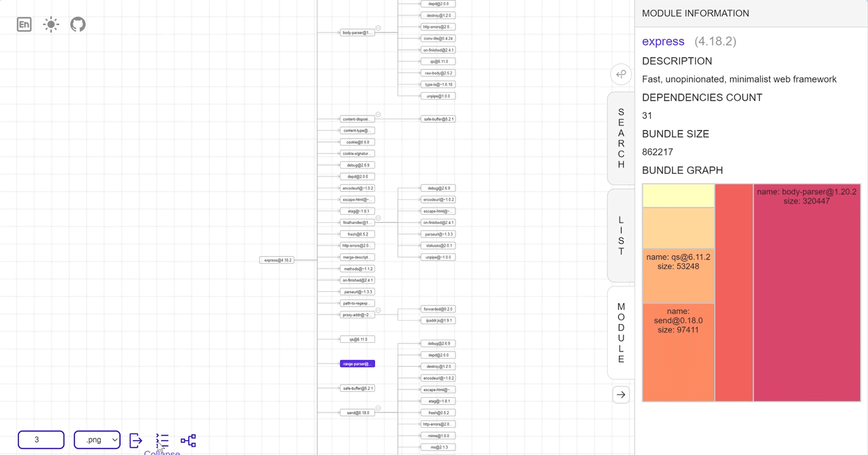The image size is (868, 455).
Task: Click the export image icon
Action: tap(136, 440)
